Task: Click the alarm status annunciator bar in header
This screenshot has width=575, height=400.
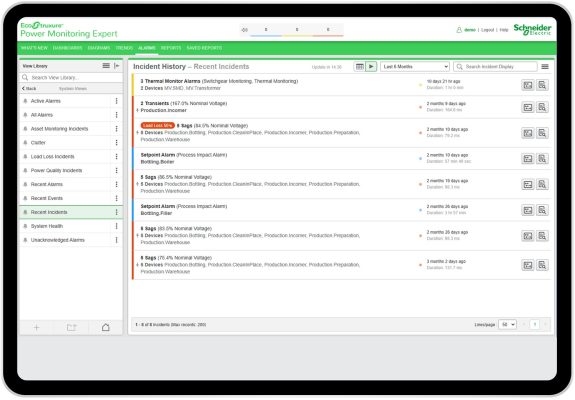Action: click(x=292, y=30)
